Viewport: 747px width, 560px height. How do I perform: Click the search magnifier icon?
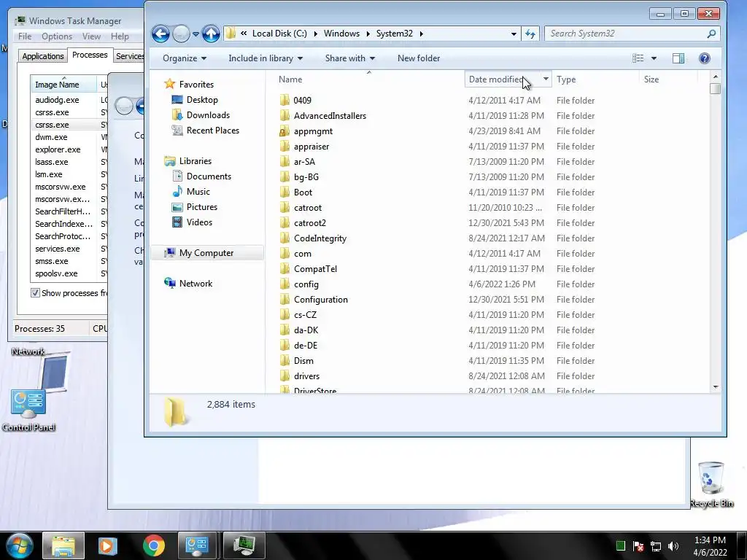711,34
